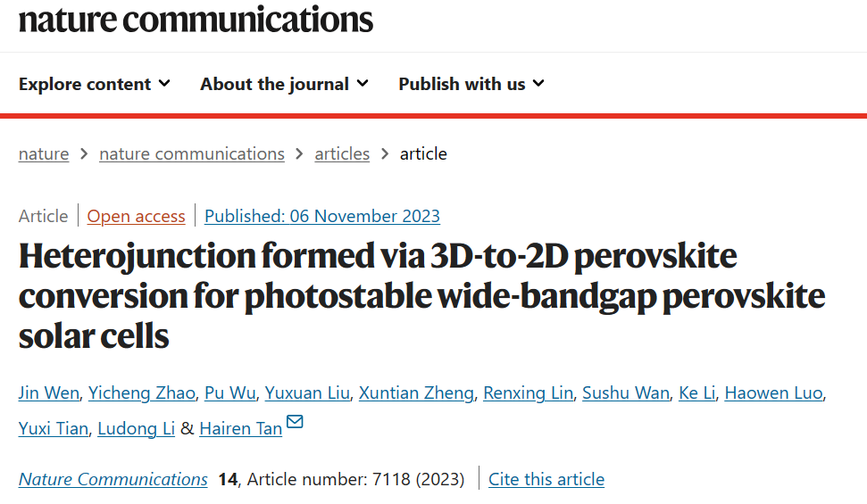
Task: Open corresponding author Hairen Tan
Action: (241, 429)
